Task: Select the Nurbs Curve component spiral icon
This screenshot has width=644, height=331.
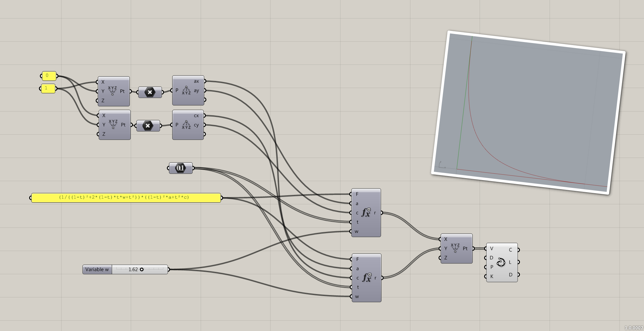Action: click(501, 262)
